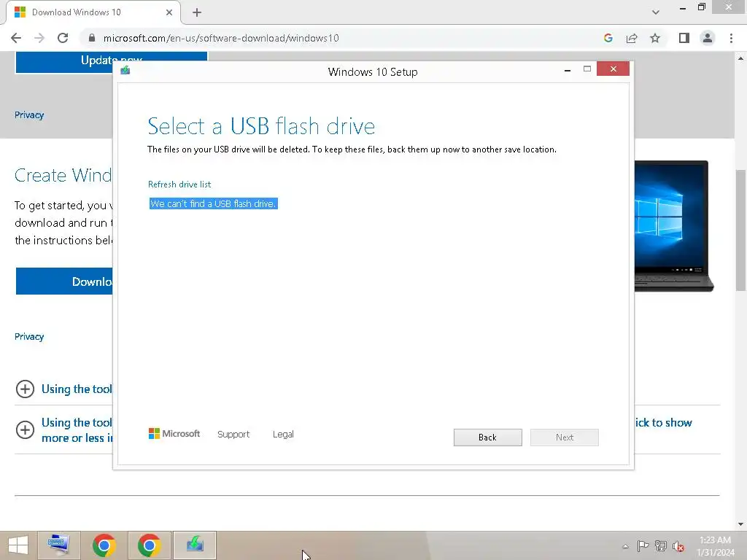Switch to second Chrome taskbar icon
The width and height of the screenshot is (747, 560).
point(149,545)
